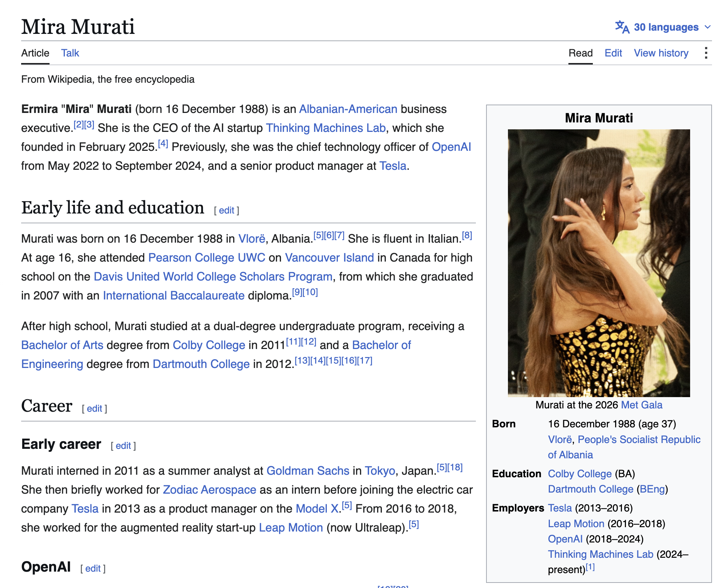
Task: Open the Colby College link in the infobox
Action: click(x=580, y=474)
